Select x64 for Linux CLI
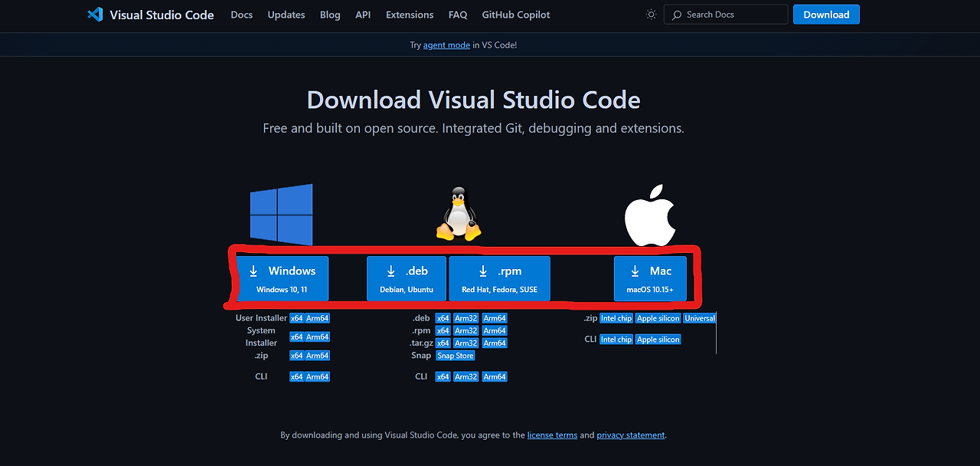 coord(443,377)
